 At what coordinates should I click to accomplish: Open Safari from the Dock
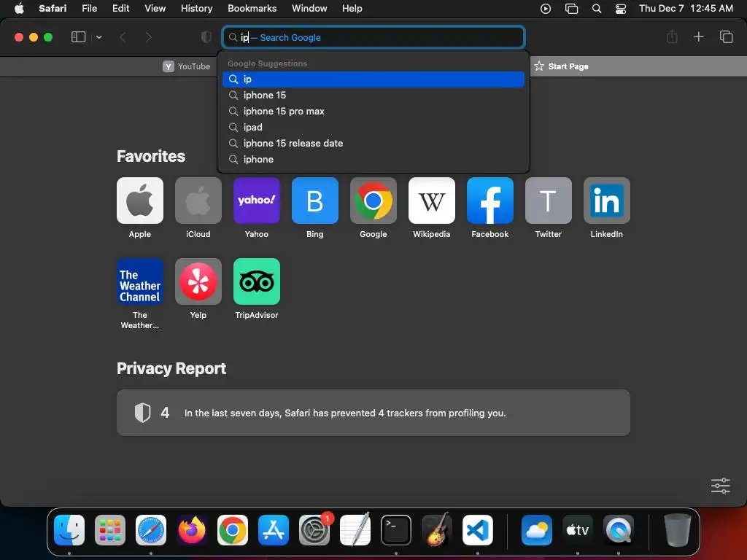coord(151,530)
